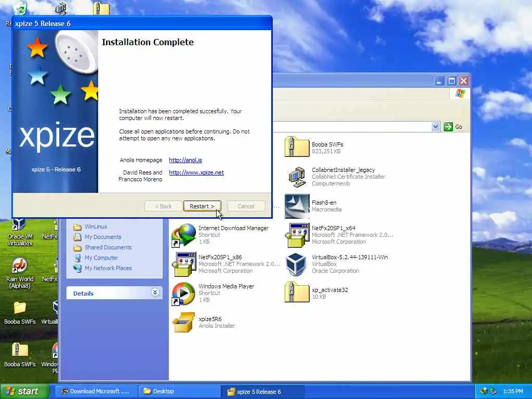Expand the address bar dropdown arrow
This screenshot has width=532, height=399.
436,127
